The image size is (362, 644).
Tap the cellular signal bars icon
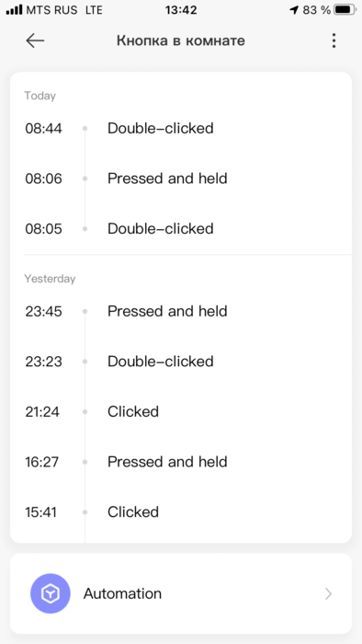tap(15, 10)
